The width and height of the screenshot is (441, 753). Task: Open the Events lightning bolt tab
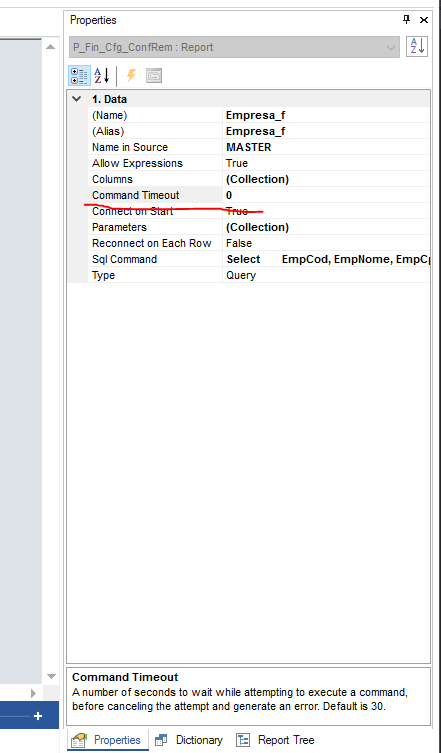(x=131, y=76)
